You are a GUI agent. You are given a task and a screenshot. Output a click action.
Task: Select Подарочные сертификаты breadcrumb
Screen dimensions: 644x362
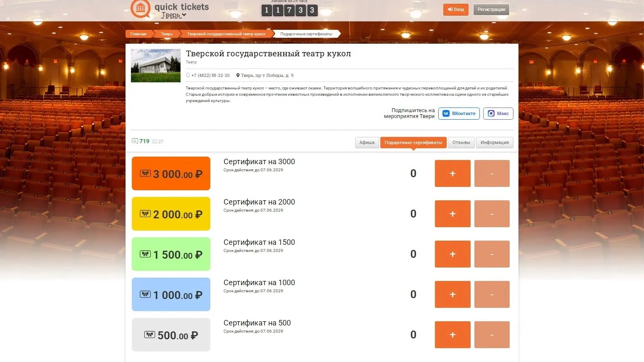(306, 34)
